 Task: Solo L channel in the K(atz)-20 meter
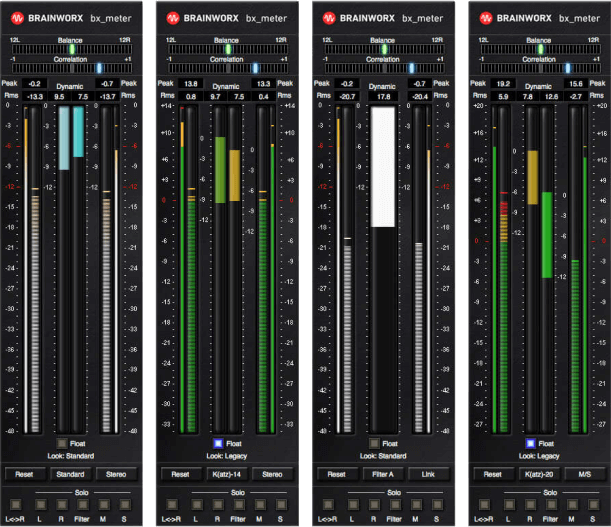(x=509, y=504)
